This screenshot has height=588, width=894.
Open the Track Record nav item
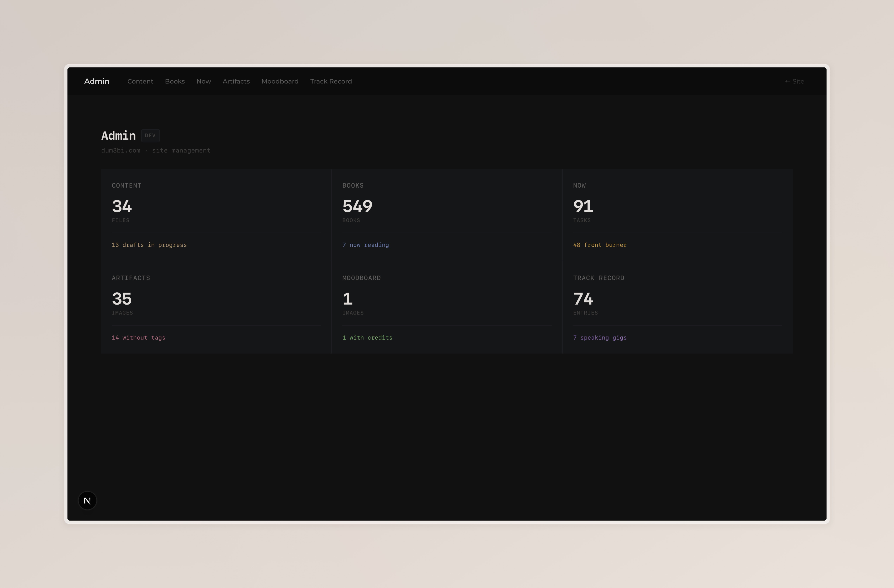331,81
